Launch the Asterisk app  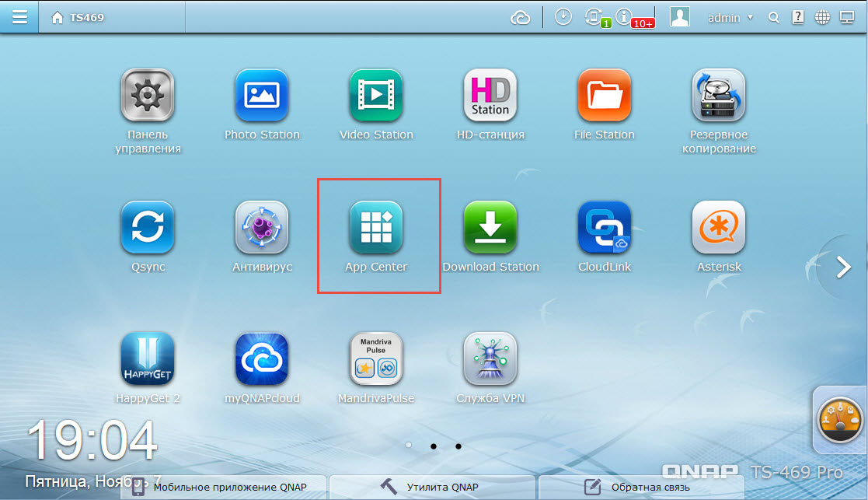tap(719, 227)
